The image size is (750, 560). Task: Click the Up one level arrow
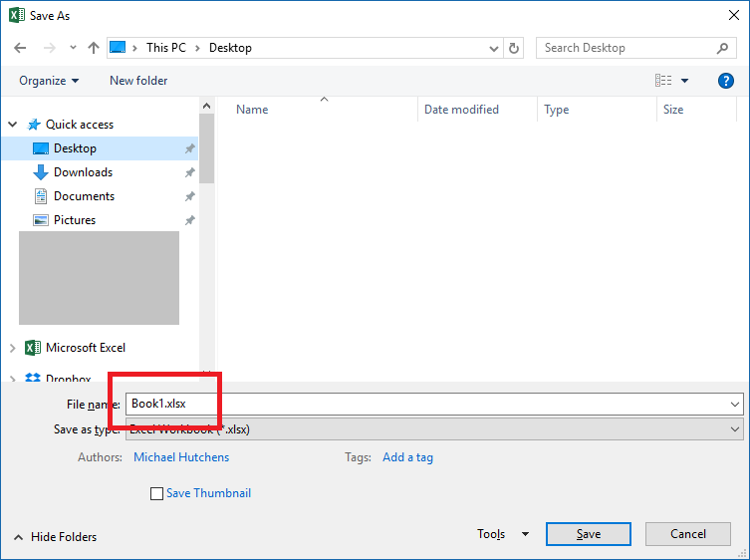coord(93,48)
